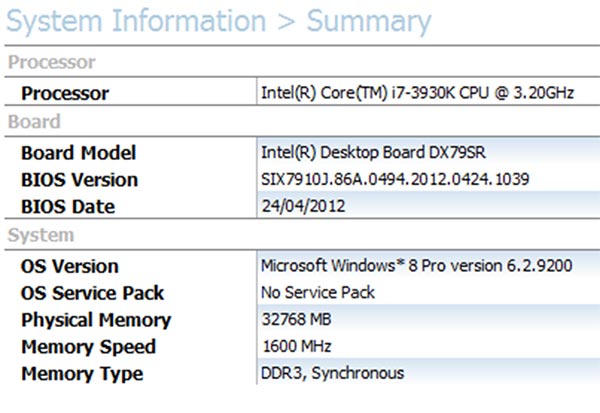
Task: Select the Physical Memory label
Action: click(96, 321)
